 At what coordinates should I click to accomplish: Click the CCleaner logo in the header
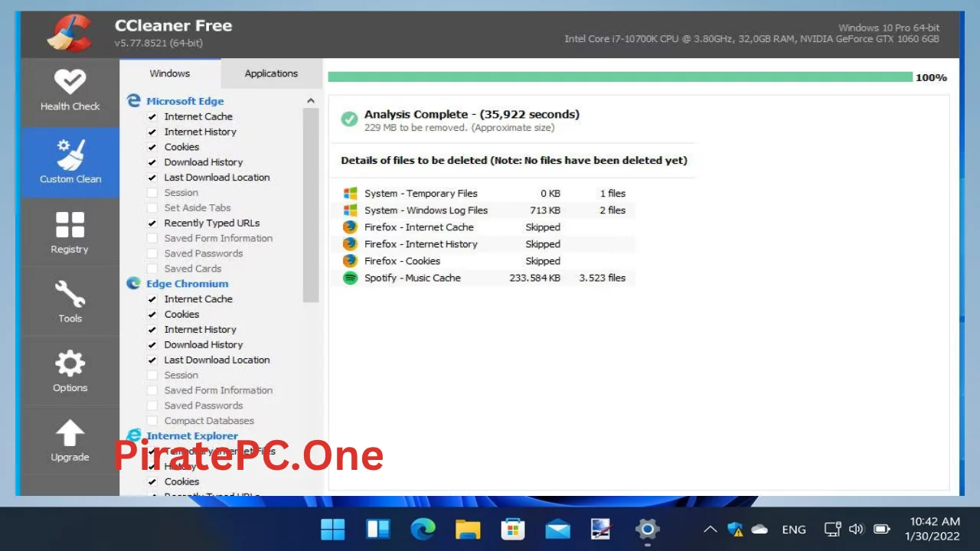68,34
